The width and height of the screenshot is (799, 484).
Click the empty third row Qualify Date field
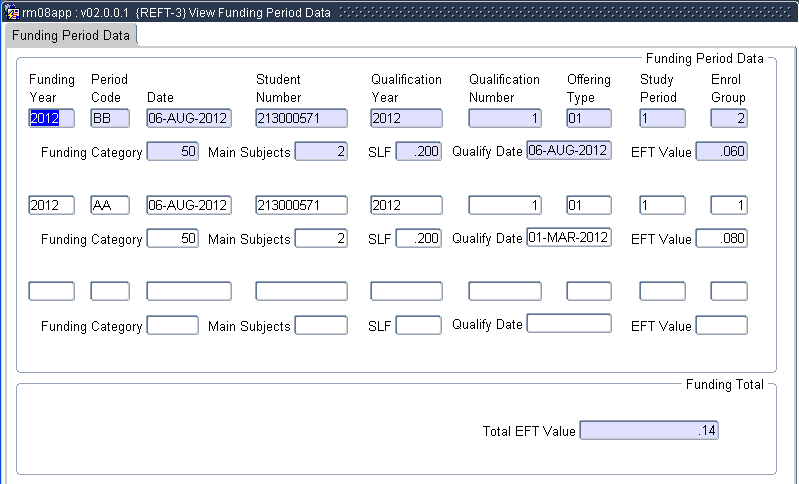tap(568, 324)
